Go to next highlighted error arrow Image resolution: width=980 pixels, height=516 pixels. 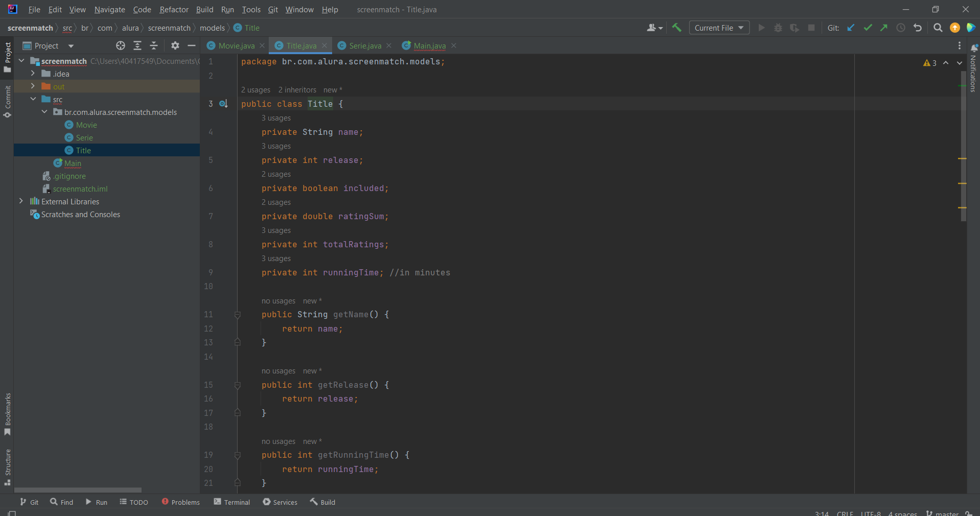click(x=960, y=63)
